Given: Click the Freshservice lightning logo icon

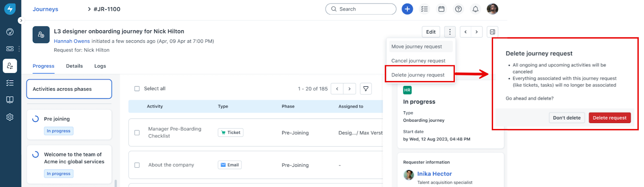Looking at the screenshot, I should tap(10, 9).
